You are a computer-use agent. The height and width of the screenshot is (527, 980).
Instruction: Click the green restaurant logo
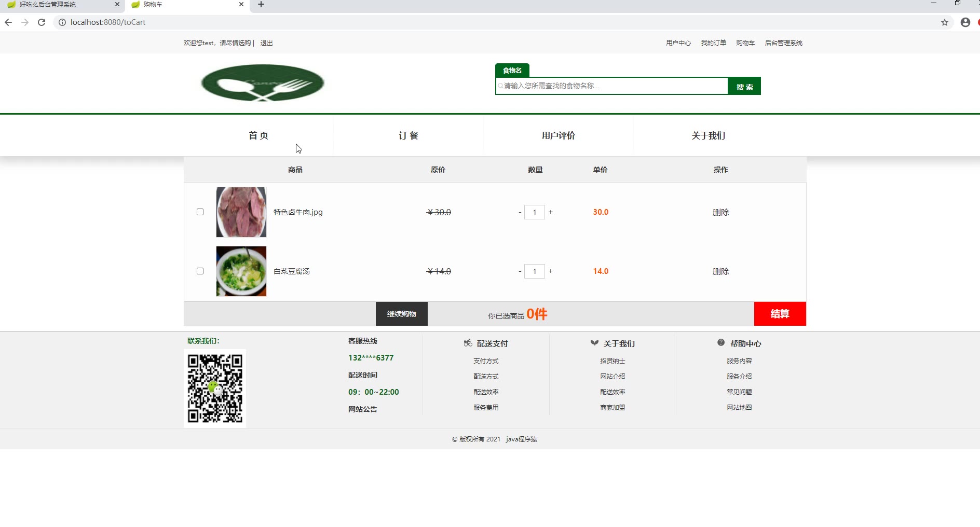pos(263,82)
